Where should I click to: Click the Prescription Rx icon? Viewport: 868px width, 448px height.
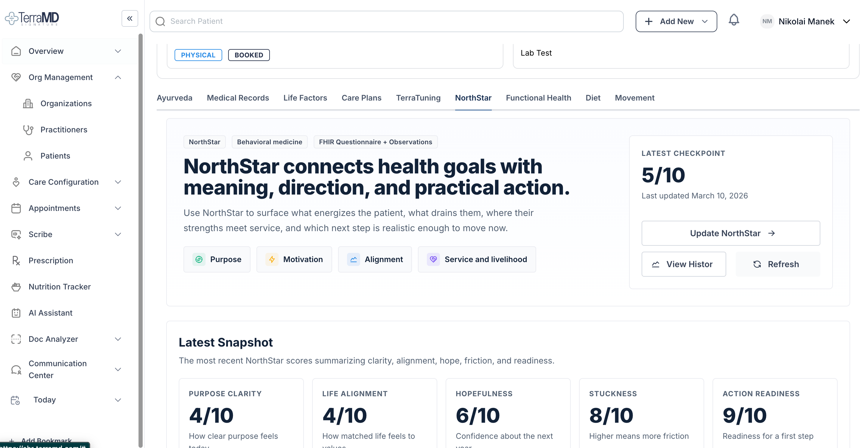click(x=16, y=261)
